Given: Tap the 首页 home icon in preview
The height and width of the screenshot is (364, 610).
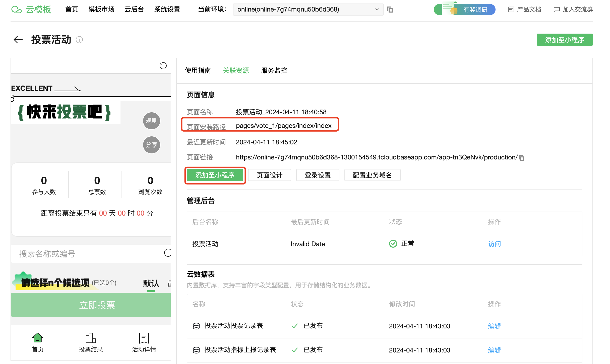Looking at the screenshot, I should pos(38,338).
